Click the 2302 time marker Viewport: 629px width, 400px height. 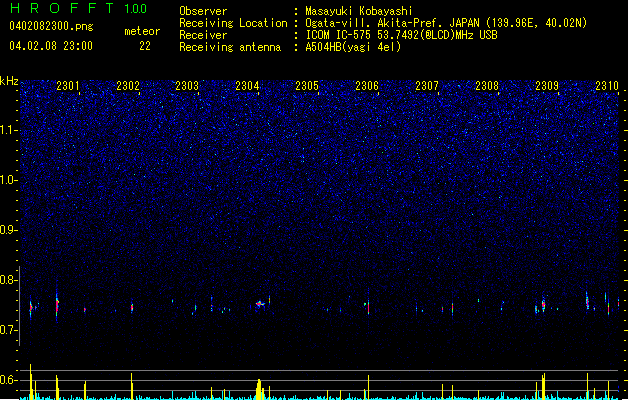[x=128, y=85]
